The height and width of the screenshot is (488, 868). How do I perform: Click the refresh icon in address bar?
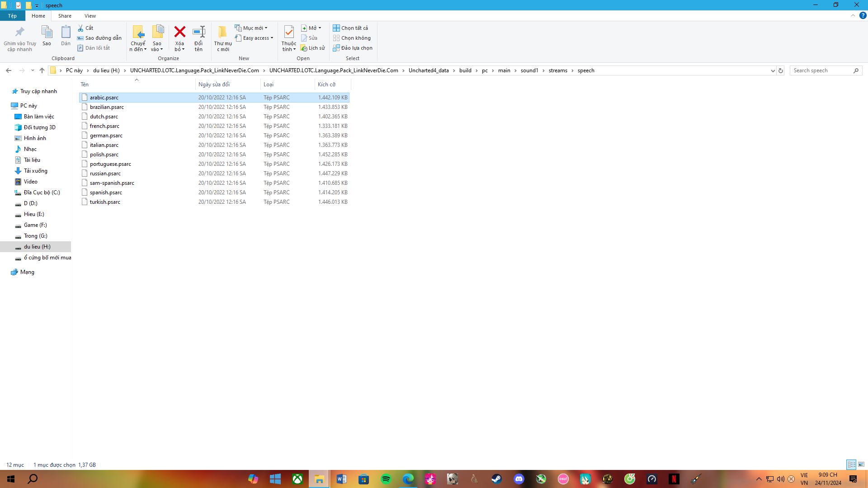[x=780, y=70]
